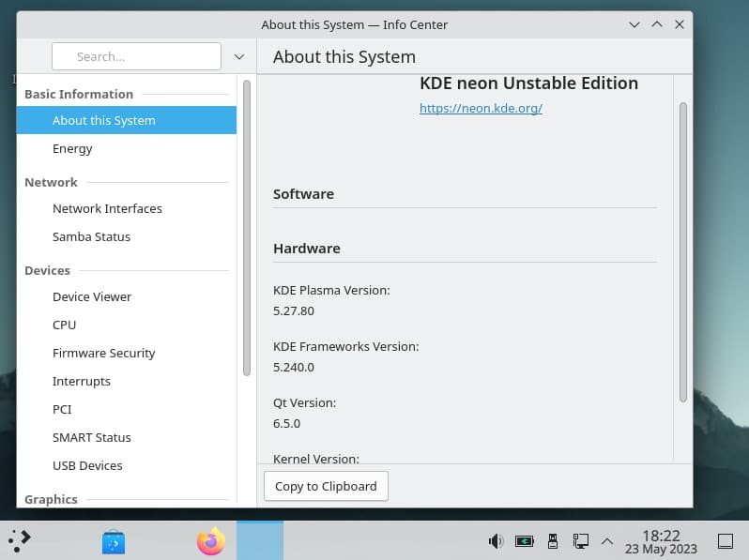The image size is (749, 560).
Task: Click the removable devices tray icon
Action: pos(553,541)
